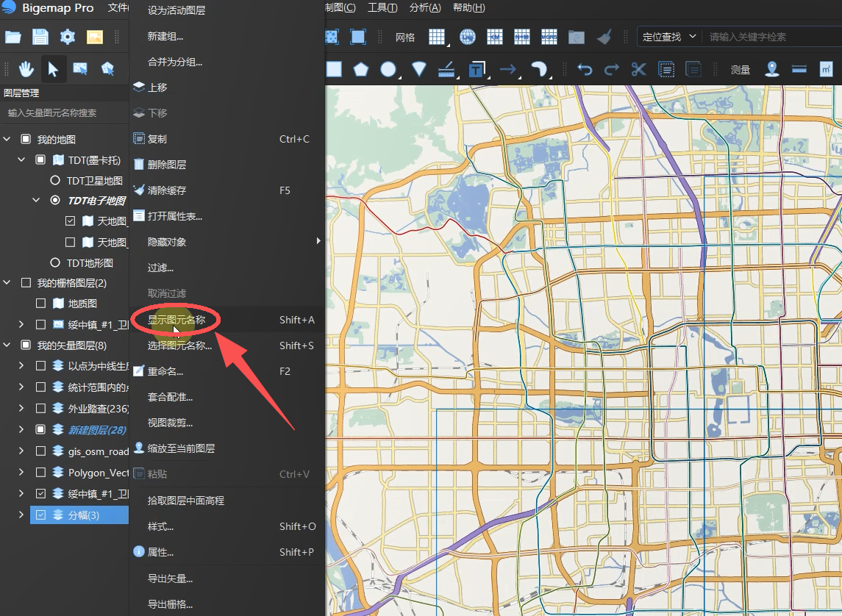Image resolution: width=842 pixels, height=616 pixels.
Task: Toggle the 地质图 layer checkbox
Action: pos(40,304)
